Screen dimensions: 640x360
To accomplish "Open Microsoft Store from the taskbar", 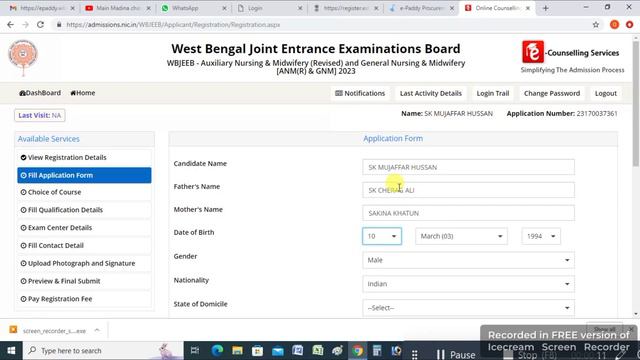I will [x=257, y=350].
